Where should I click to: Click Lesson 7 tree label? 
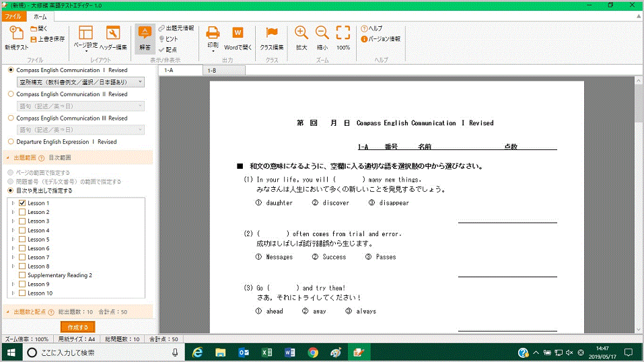click(38, 257)
